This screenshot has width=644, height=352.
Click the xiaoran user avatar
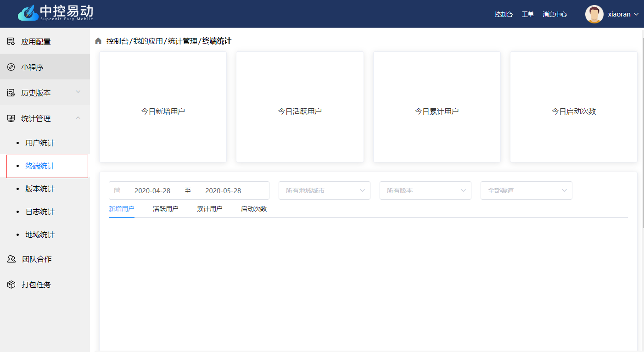tap(594, 14)
